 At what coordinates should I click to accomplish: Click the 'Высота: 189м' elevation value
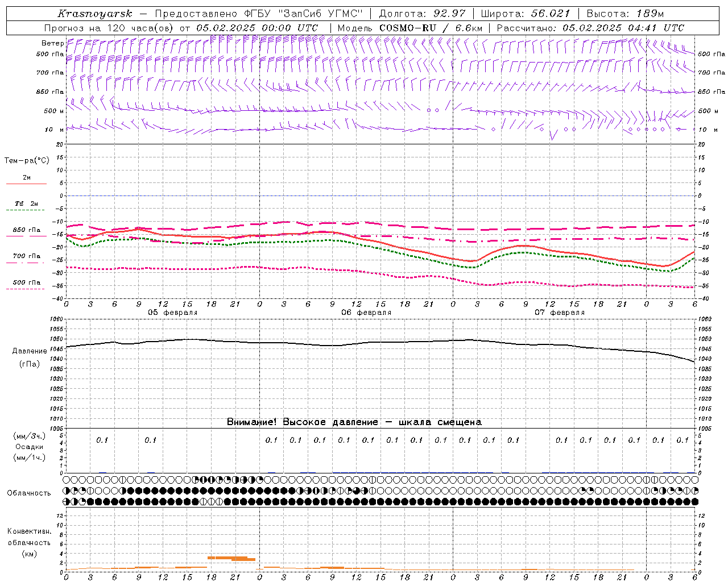click(625, 14)
